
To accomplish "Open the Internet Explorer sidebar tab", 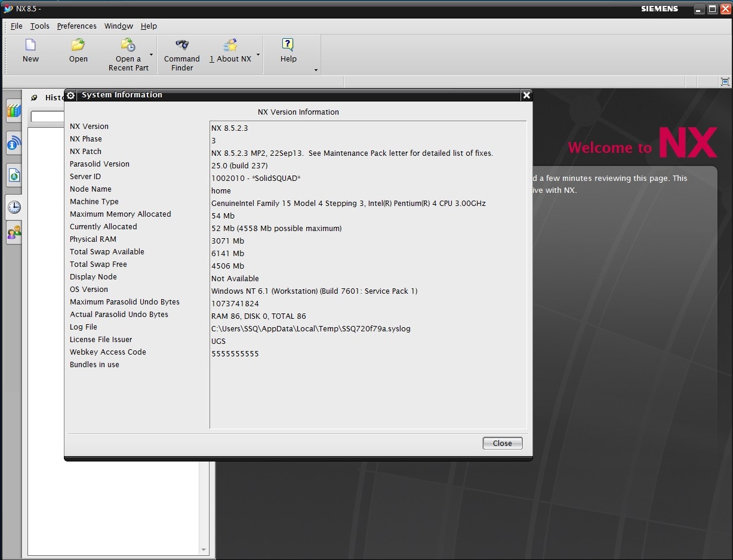I will click(x=14, y=176).
